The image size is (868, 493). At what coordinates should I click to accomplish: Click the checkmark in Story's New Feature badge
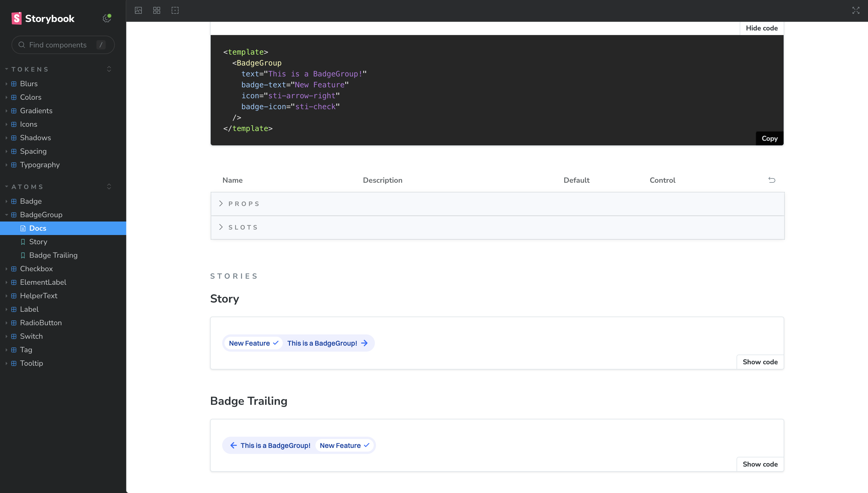click(x=276, y=343)
